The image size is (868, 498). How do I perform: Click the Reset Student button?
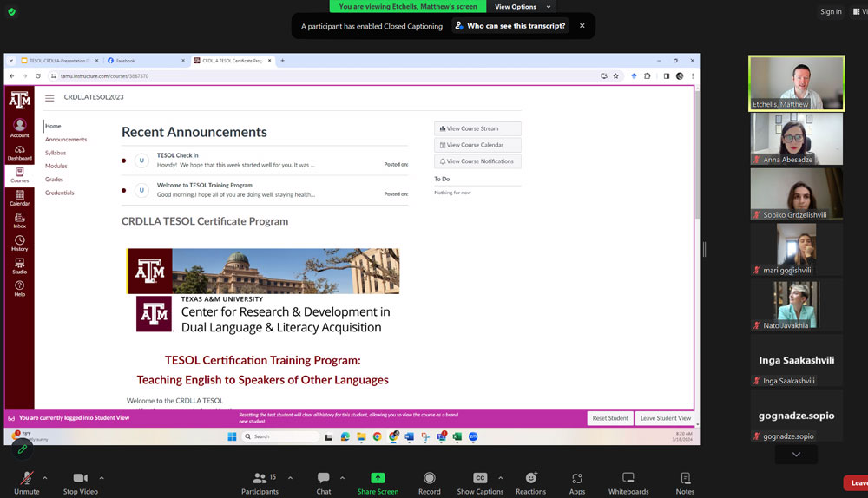click(610, 418)
